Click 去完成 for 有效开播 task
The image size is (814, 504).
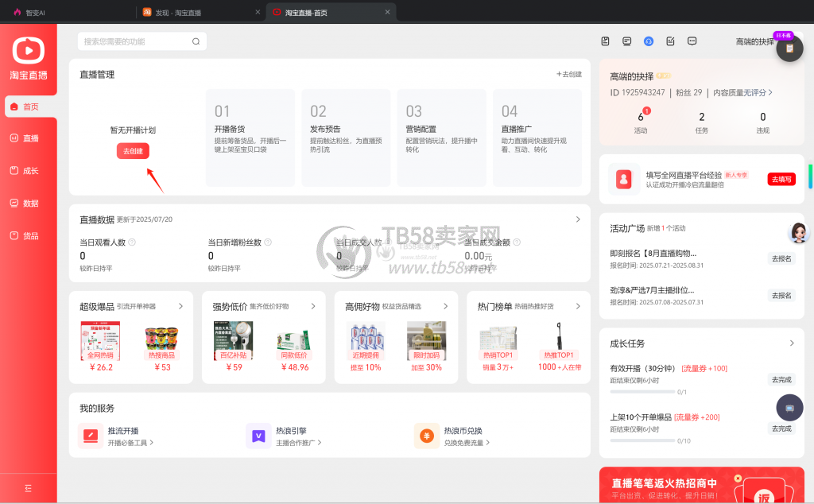tap(781, 379)
